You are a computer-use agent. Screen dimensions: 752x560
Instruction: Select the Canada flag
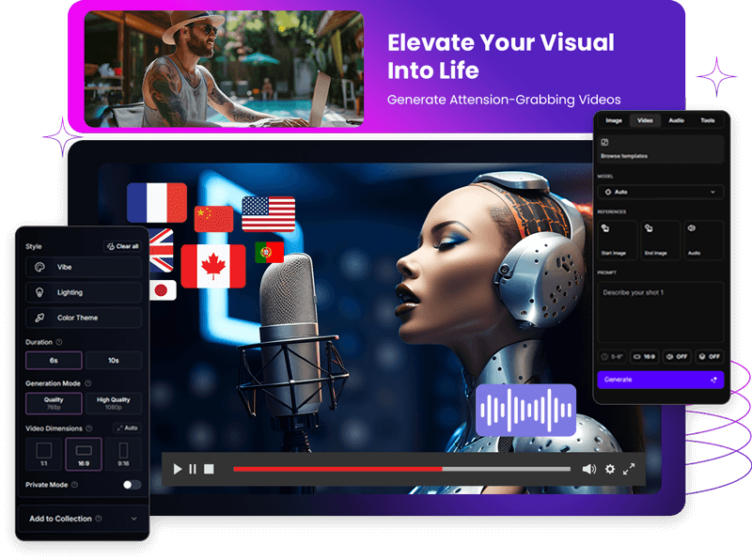pos(213,266)
